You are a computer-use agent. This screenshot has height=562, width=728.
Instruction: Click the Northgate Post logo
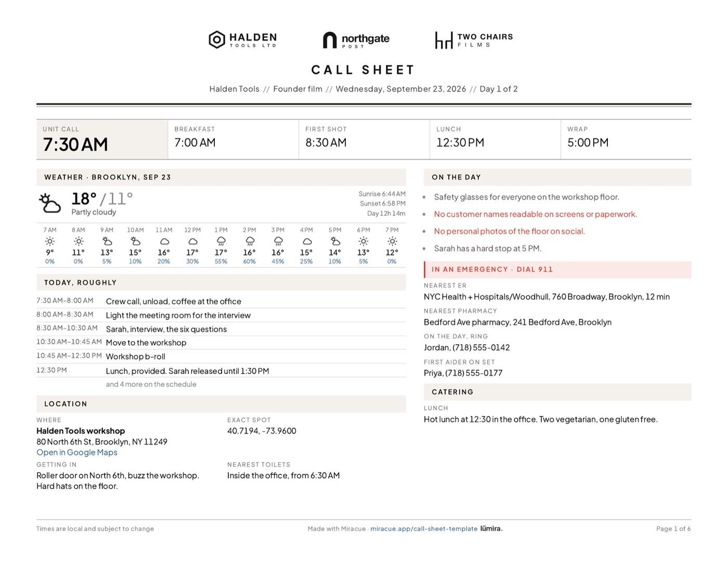pos(356,40)
